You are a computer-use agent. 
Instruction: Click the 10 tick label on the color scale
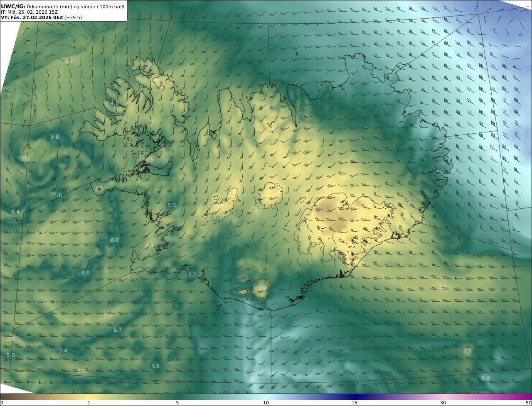pos(266,403)
